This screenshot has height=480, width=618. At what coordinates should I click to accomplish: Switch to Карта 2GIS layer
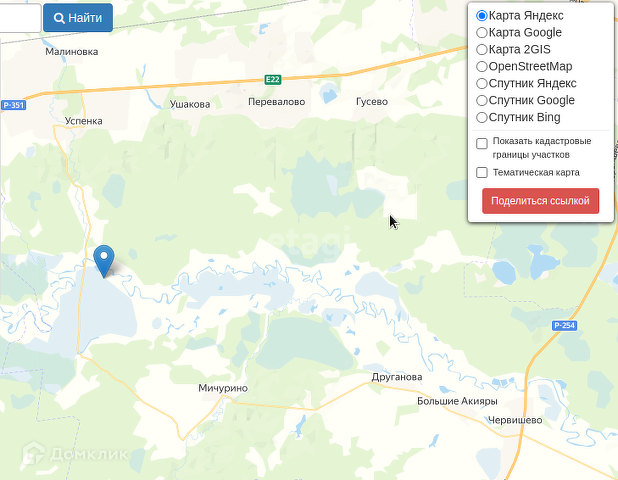482,50
